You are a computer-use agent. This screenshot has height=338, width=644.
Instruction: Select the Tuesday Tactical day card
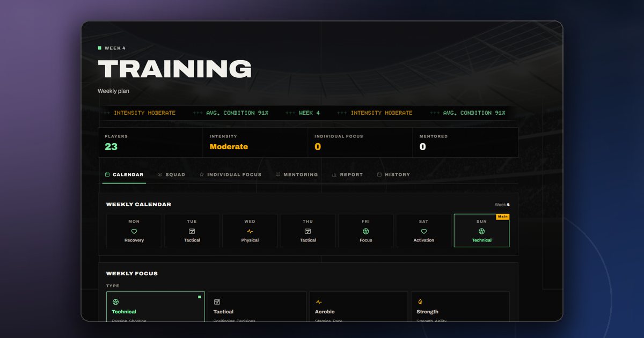192,231
